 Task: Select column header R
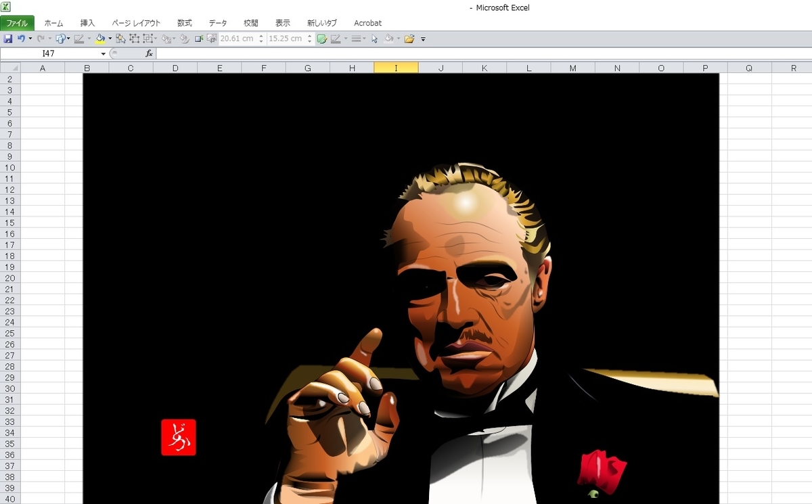coord(792,68)
